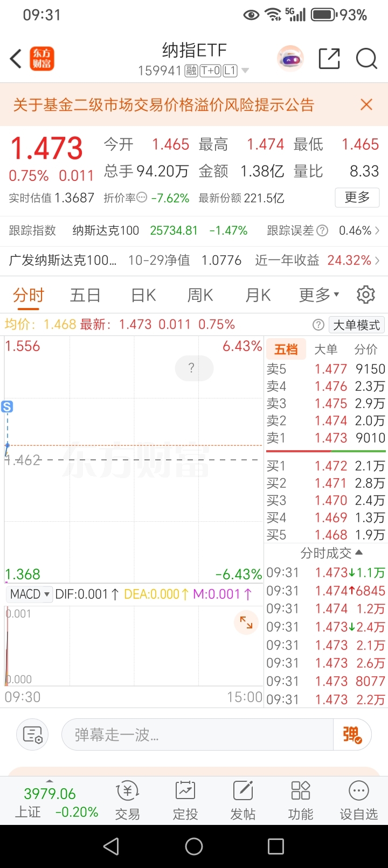Viewport: 388px width, 868px height.
Task: Select the 卖1 row at 1.473
Action: (326, 438)
